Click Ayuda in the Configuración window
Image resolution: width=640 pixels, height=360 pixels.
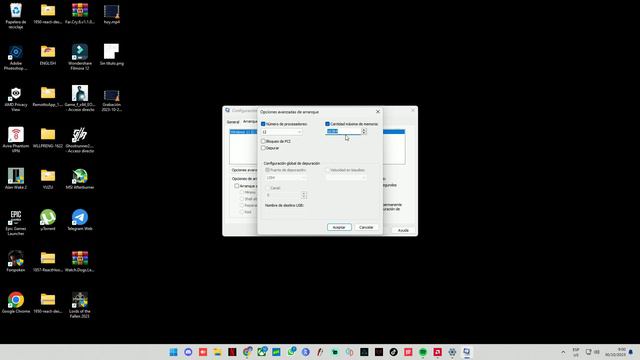pos(403,230)
